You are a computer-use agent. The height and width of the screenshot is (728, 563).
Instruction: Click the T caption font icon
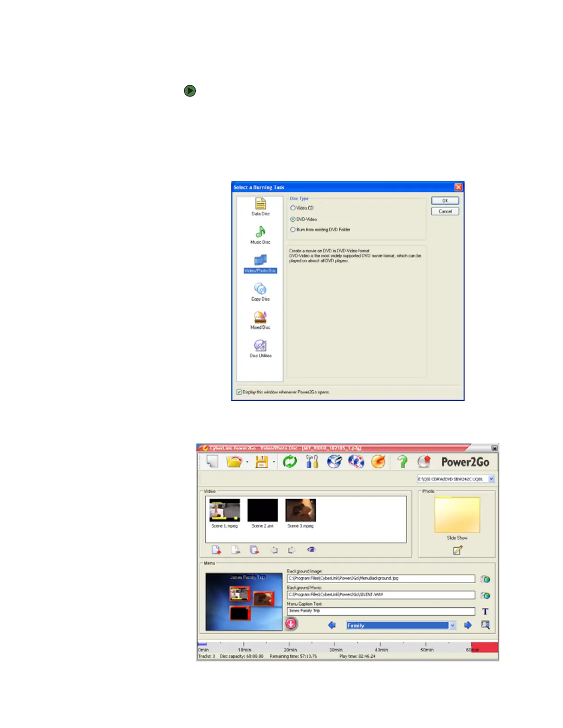point(485,611)
